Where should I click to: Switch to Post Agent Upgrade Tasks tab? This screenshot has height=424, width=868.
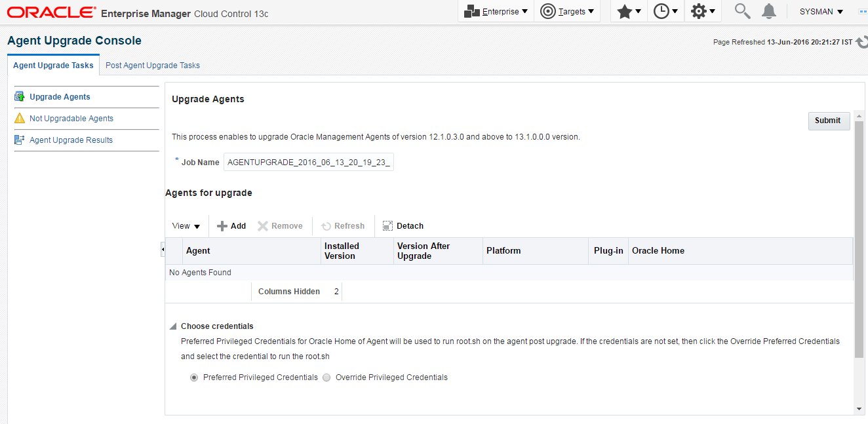tap(153, 66)
